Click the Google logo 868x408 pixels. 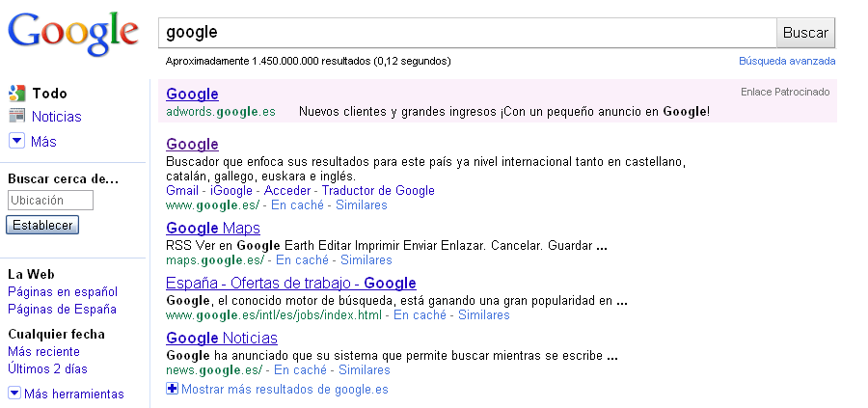pos(73,33)
